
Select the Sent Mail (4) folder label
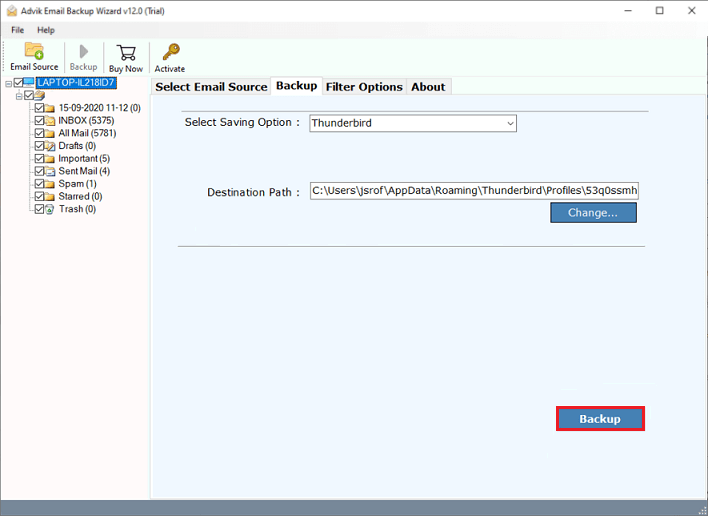[84, 171]
